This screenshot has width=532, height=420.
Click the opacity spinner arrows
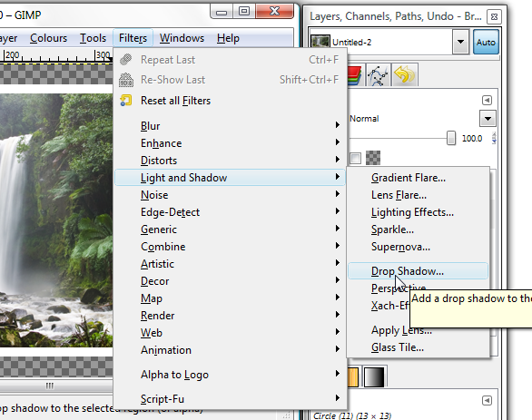pos(494,138)
